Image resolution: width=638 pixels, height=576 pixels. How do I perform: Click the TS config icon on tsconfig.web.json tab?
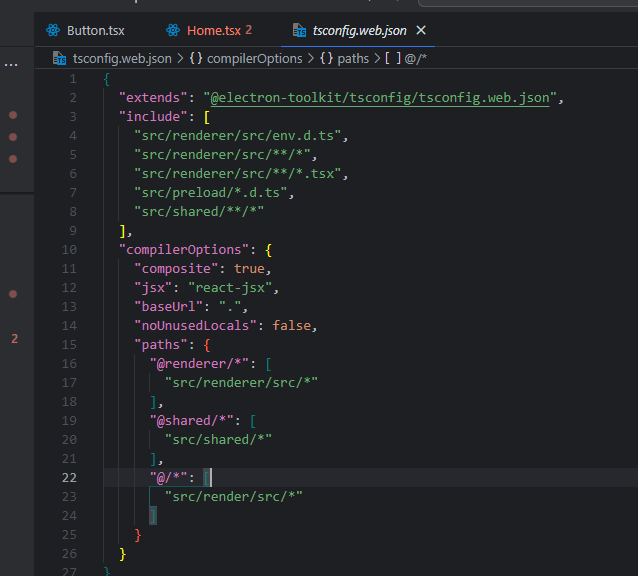(299, 31)
